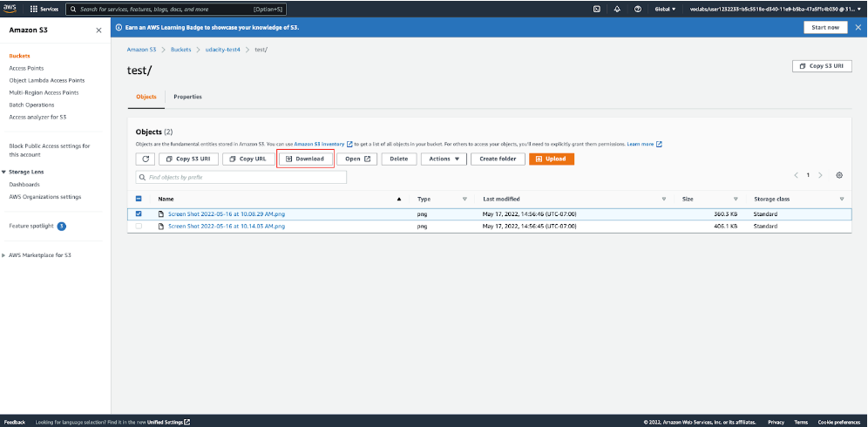Open the Services grid menu
868x427 pixels.
click(x=44, y=10)
